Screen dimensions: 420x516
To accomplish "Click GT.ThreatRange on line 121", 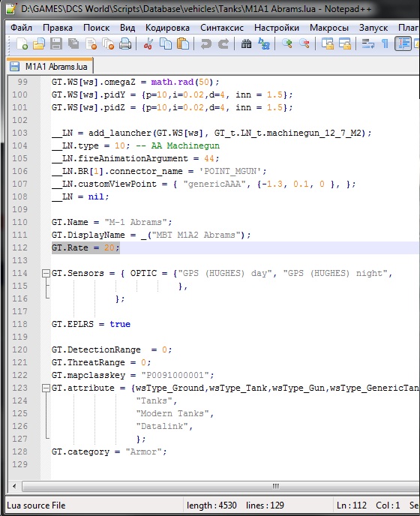I will [88, 363].
